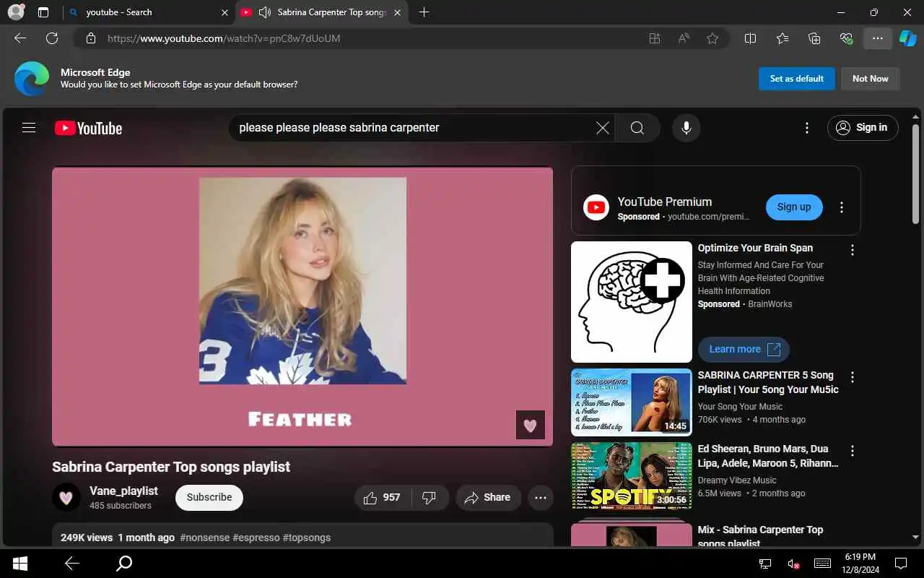Open Windows taskbar search
Image resolution: width=924 pixels, height=578 pixels.
coord(124,564)
